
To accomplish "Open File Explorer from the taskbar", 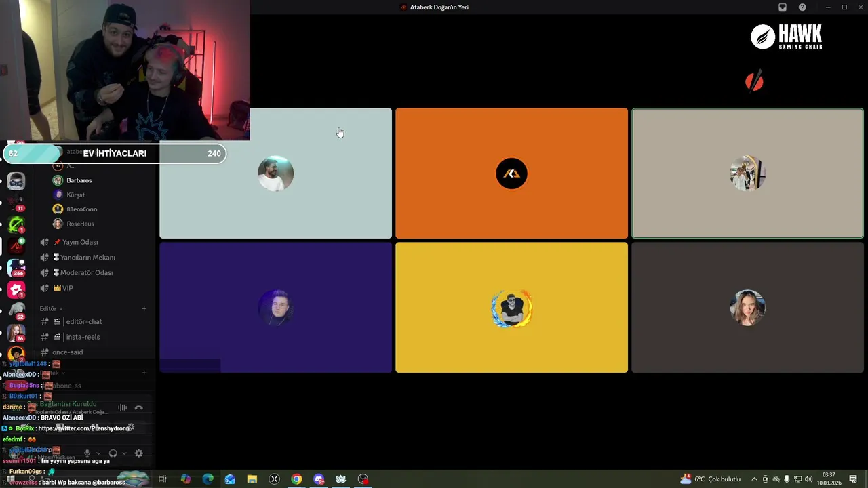I will click(x=252, y=479).
